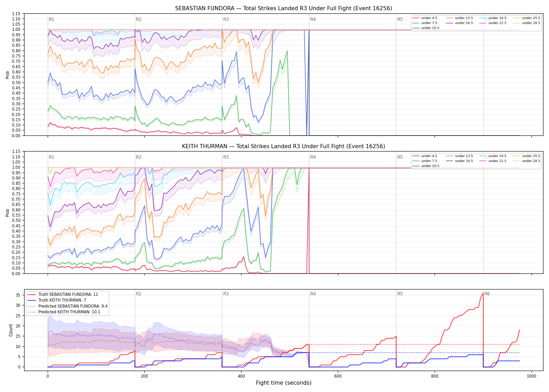Click the 'Prob' y-axis label of Thurman chart
Screen dimensions: 549x392
pyautogui.click(x=7, y=213)
